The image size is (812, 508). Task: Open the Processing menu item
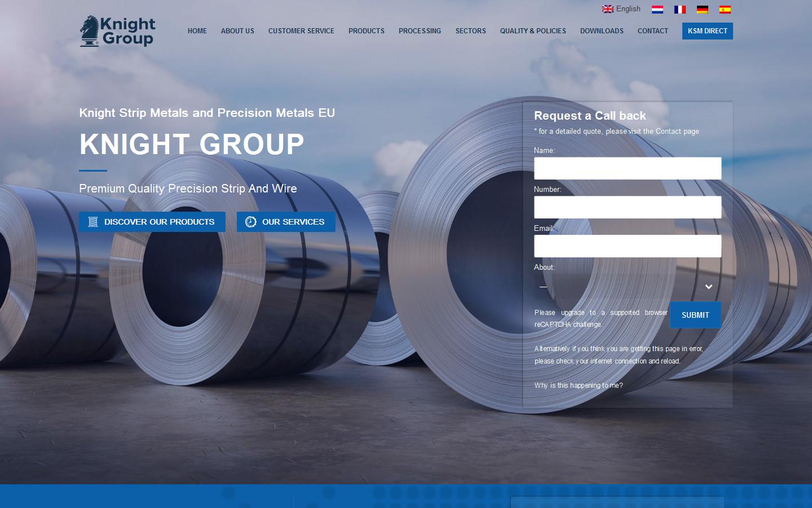pyautogui.click(x=420, y=31)
